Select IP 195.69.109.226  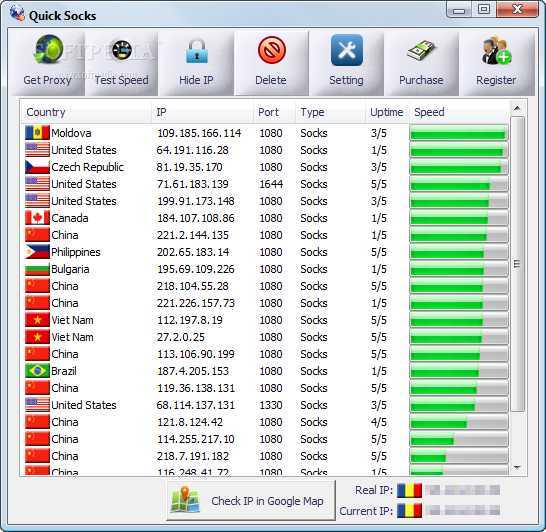196,269
